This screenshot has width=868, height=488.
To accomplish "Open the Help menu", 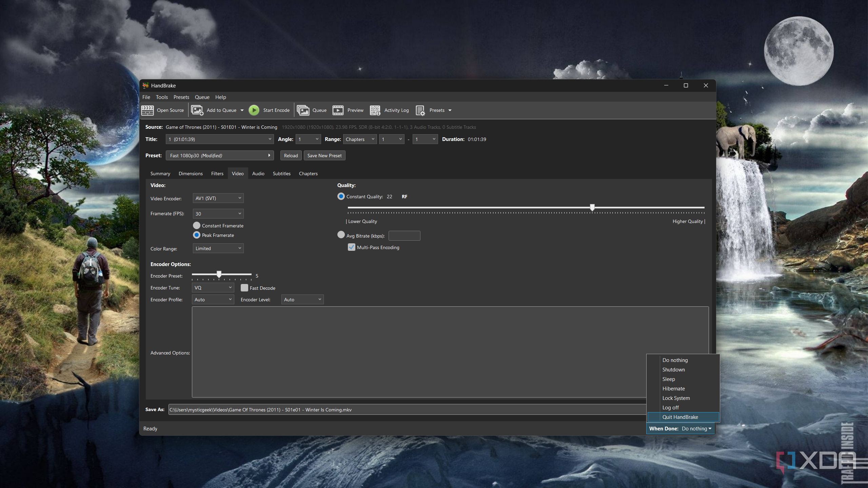I will point(220,97).
